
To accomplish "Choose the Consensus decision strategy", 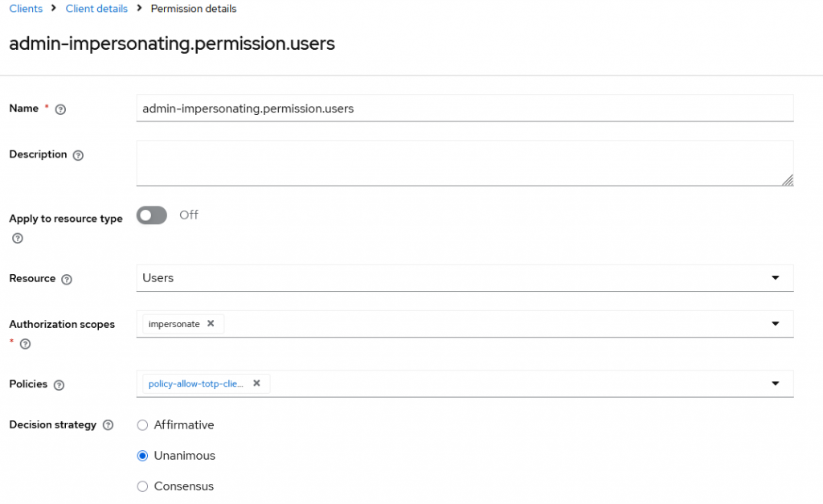I will (143, 486).
